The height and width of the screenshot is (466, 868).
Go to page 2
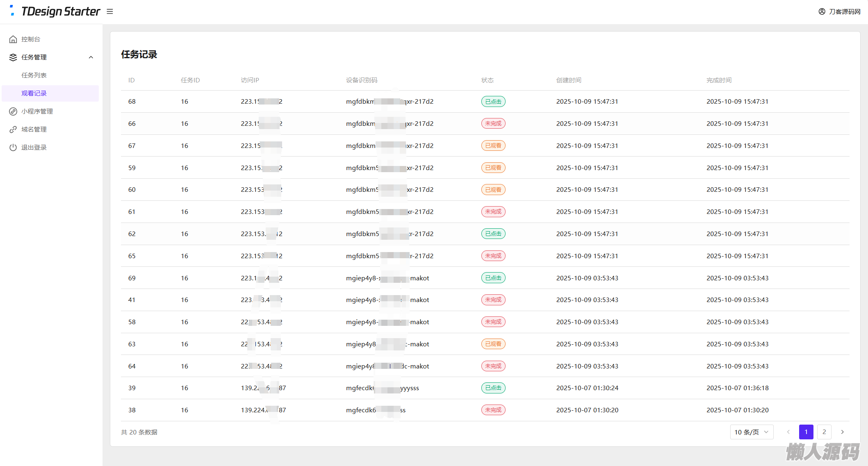click(x=824, y=432)
